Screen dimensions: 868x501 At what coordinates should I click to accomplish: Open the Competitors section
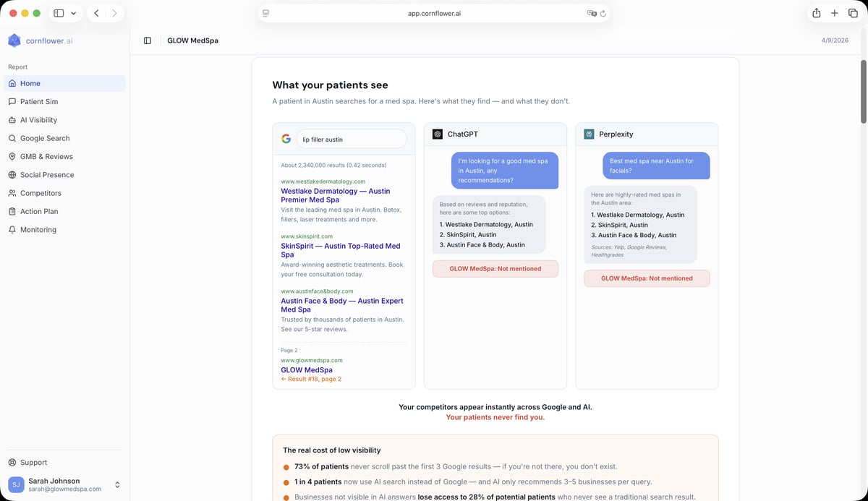point(65,193)
